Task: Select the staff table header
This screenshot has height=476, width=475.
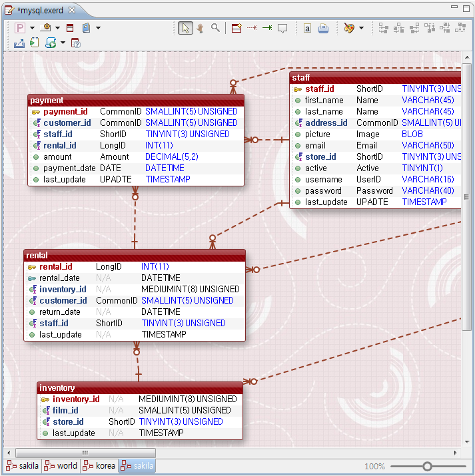Action: click(x=375, y=78)
